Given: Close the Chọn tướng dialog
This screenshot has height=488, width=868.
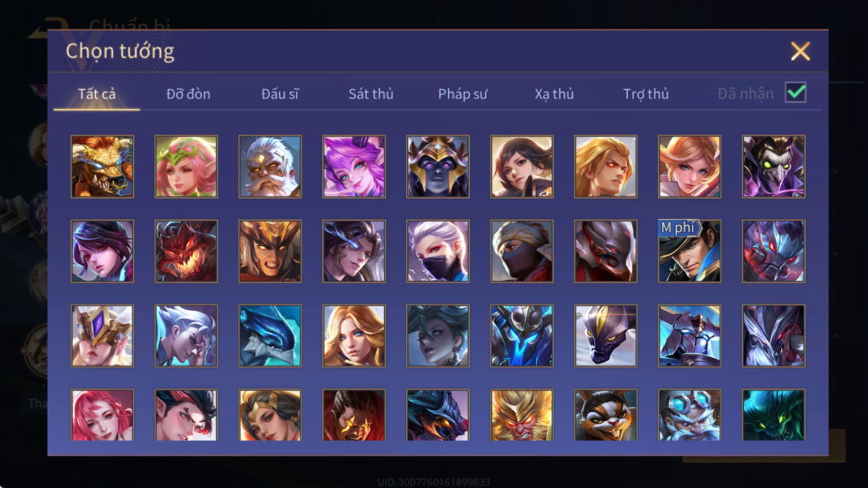Looking at the screenshot, I should [800, 52].
